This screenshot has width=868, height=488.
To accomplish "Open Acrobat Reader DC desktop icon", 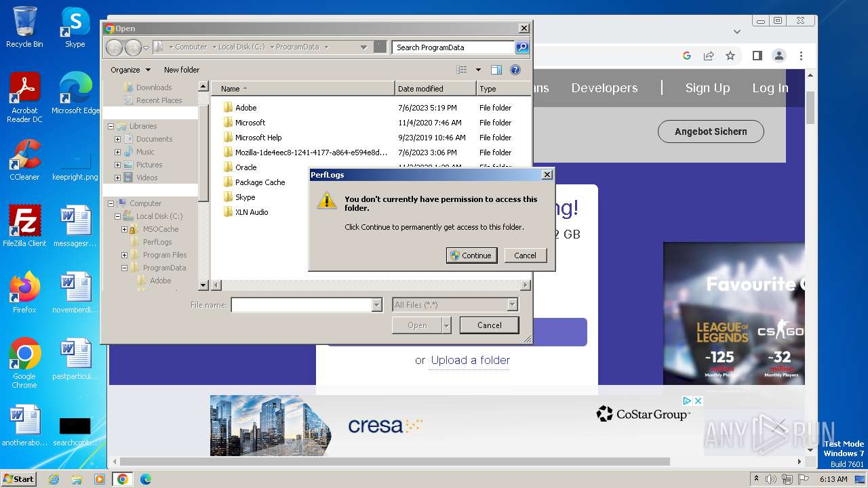I will point(24,98).
